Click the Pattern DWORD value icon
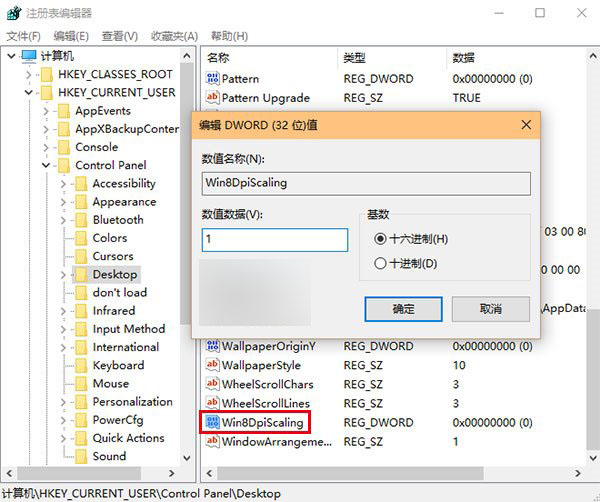The height and width of the screenshot is (502, 600). tap(212, 78)
